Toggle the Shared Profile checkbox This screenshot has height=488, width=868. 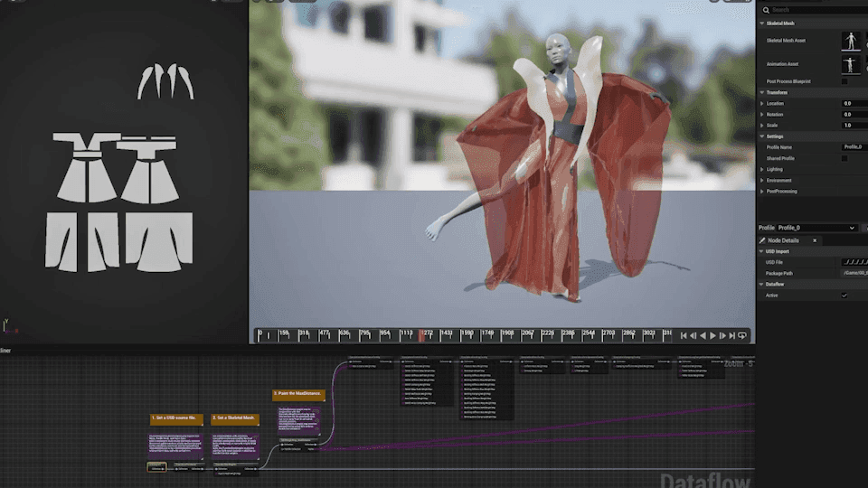tap(844, 158)
